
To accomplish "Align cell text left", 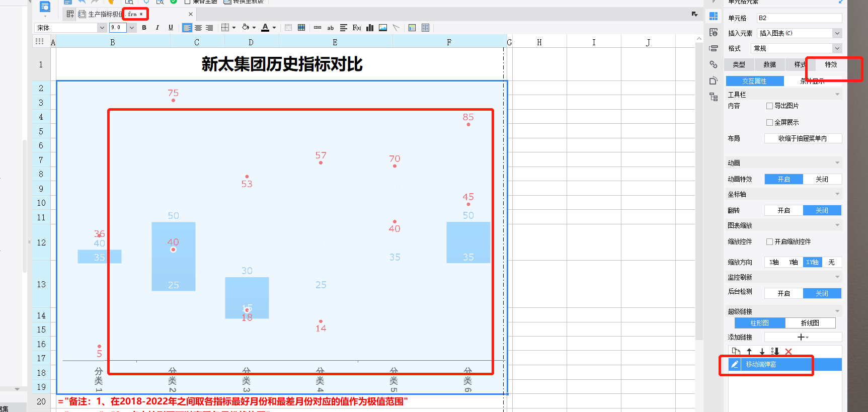I will 187,28.
